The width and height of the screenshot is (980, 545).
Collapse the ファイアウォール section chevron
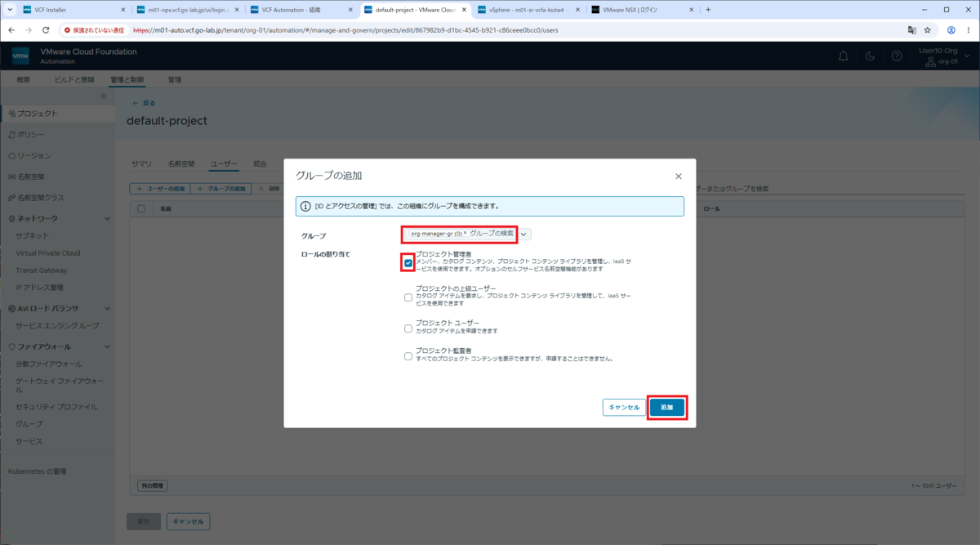107,346
